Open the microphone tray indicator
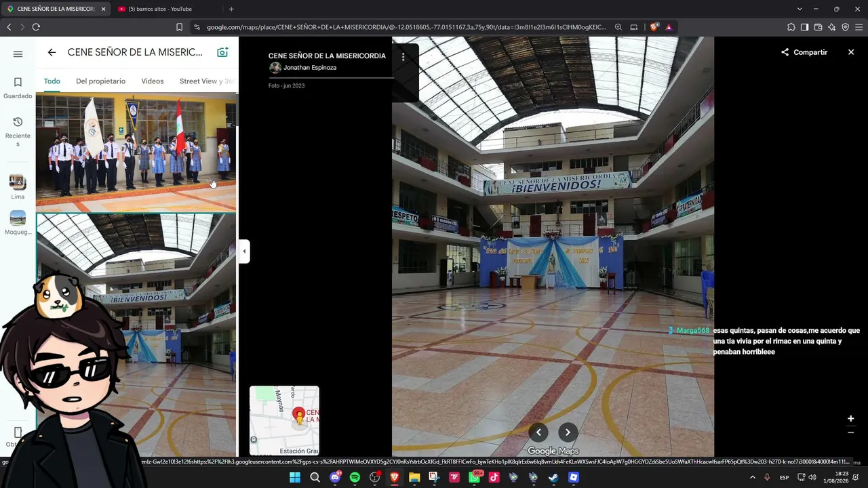 click(768, 477)
